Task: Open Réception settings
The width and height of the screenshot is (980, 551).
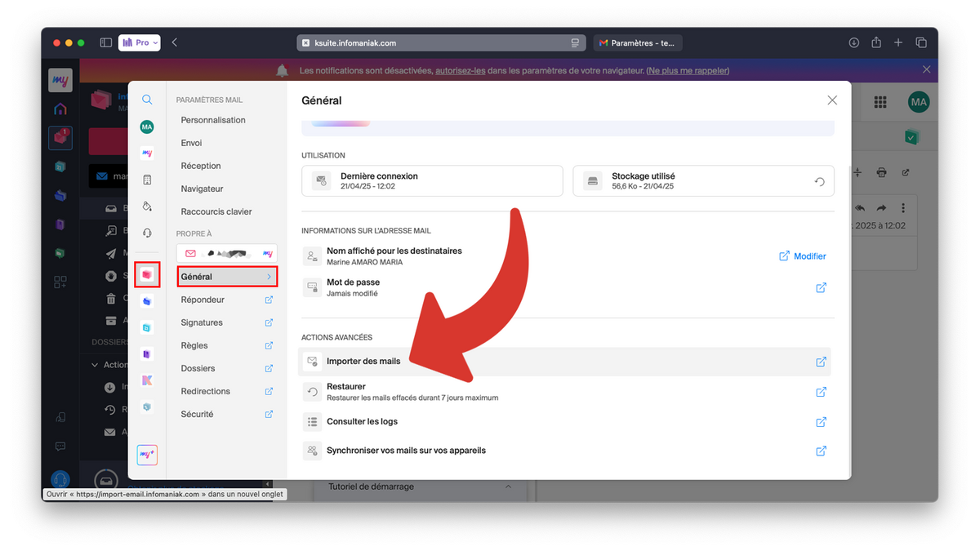Action: pos(201,166)
